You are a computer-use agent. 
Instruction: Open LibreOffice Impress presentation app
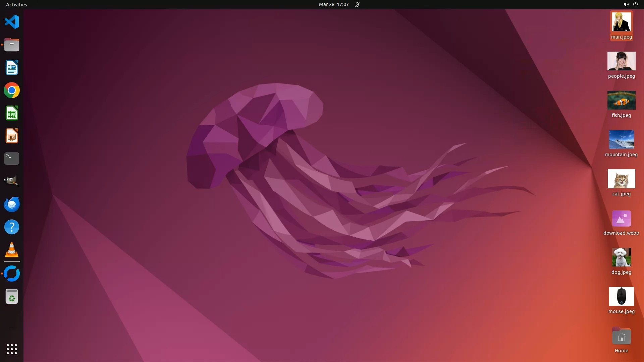12,136
